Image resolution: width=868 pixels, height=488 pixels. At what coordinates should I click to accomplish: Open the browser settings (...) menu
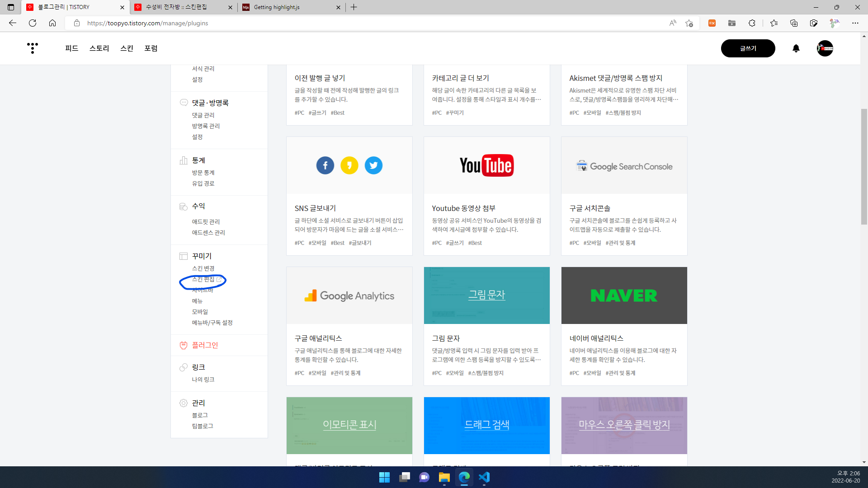point(856,23)
